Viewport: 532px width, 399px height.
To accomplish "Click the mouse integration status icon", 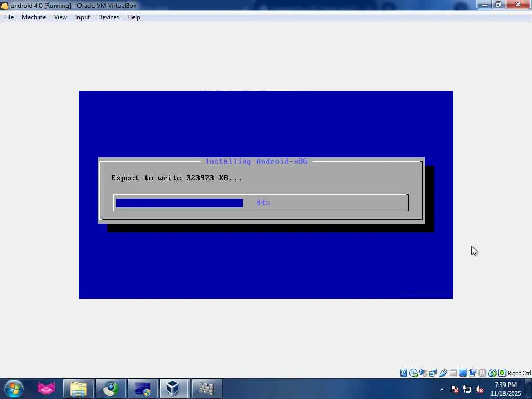I will 493,373.
